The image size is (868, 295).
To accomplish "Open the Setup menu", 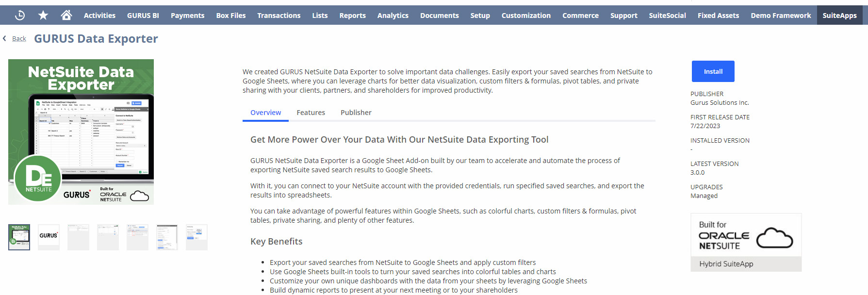I will [480, 15].
